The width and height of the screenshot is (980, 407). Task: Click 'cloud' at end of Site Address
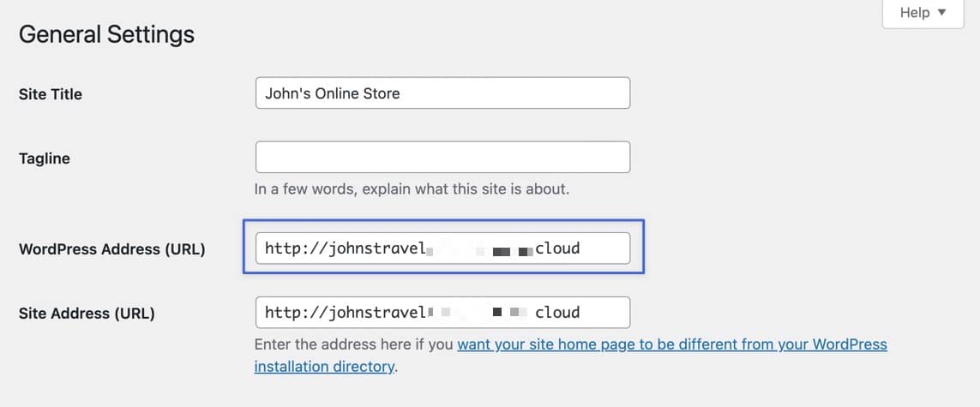tap(557, 313)
